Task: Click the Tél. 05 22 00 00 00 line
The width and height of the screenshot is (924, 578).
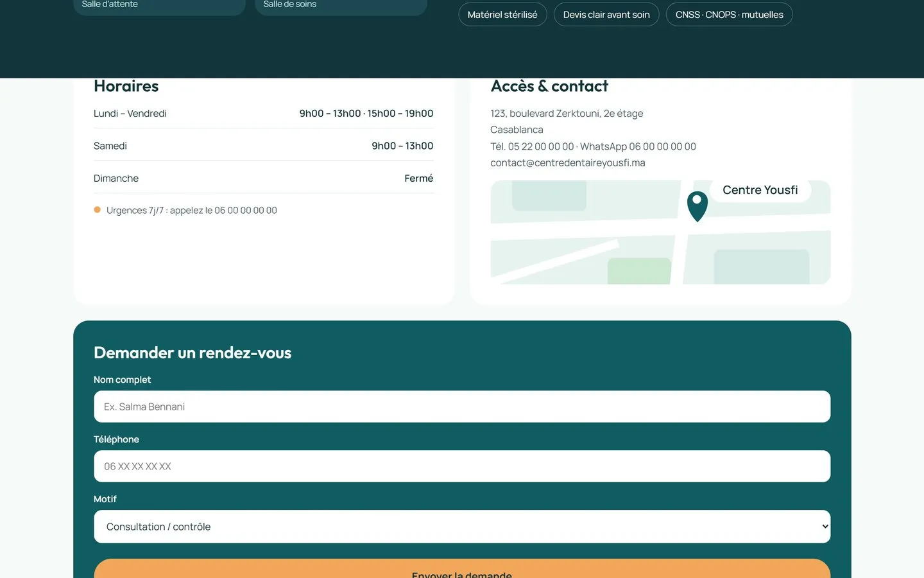Action: click(593, 146)
